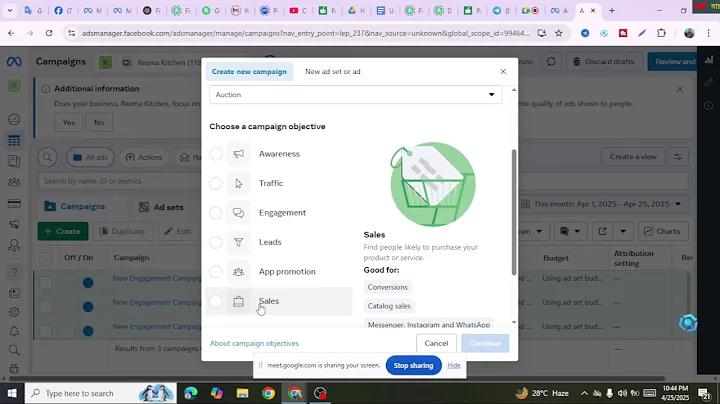Open the Create a view button
The width and height of the screenshot is (720, 404).
coord(633,157)
